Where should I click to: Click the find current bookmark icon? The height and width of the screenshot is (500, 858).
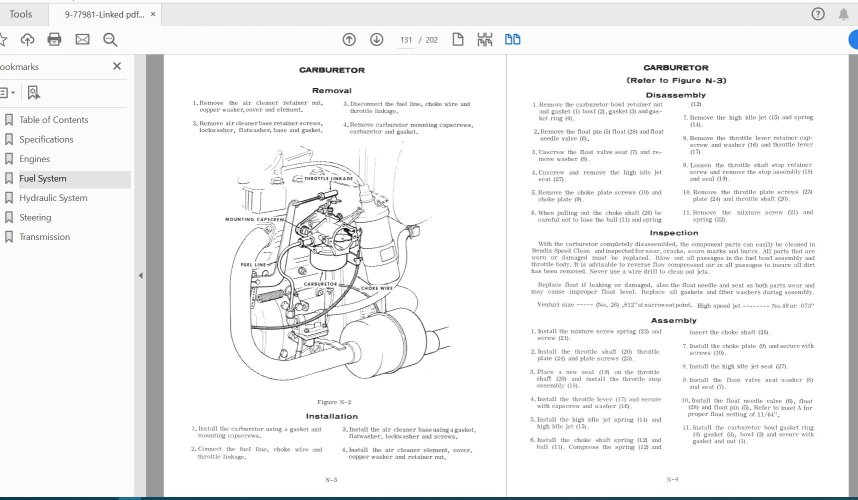click(33, 92)
